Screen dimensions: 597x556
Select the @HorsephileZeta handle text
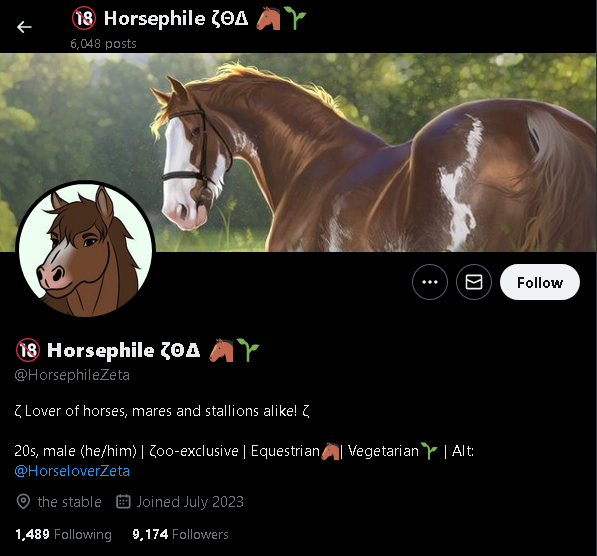[72, 375]
